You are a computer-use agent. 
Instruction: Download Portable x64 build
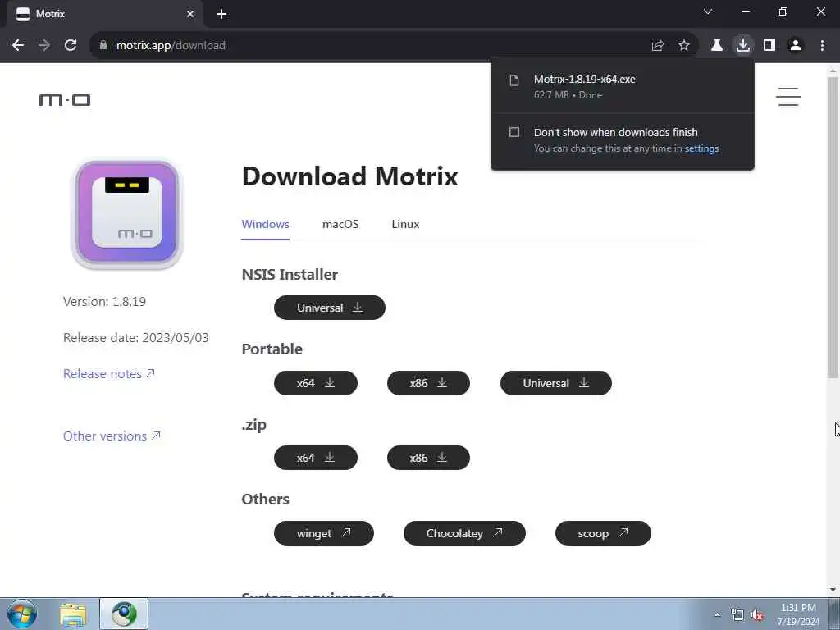tap(316, 383)
